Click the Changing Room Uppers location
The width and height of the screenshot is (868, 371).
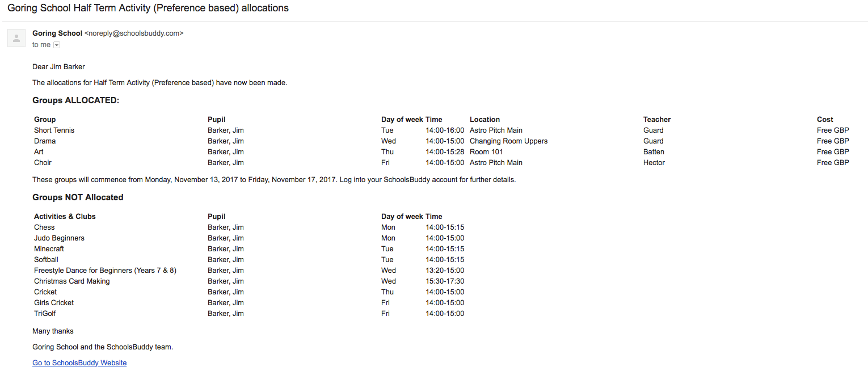click(x=508, y=141)
